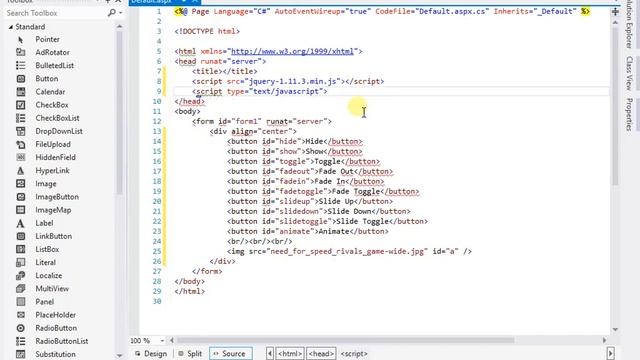640x360 pixels.
Task: Open the zoom level 100 % dropdown
Action: tap(162, 340)
